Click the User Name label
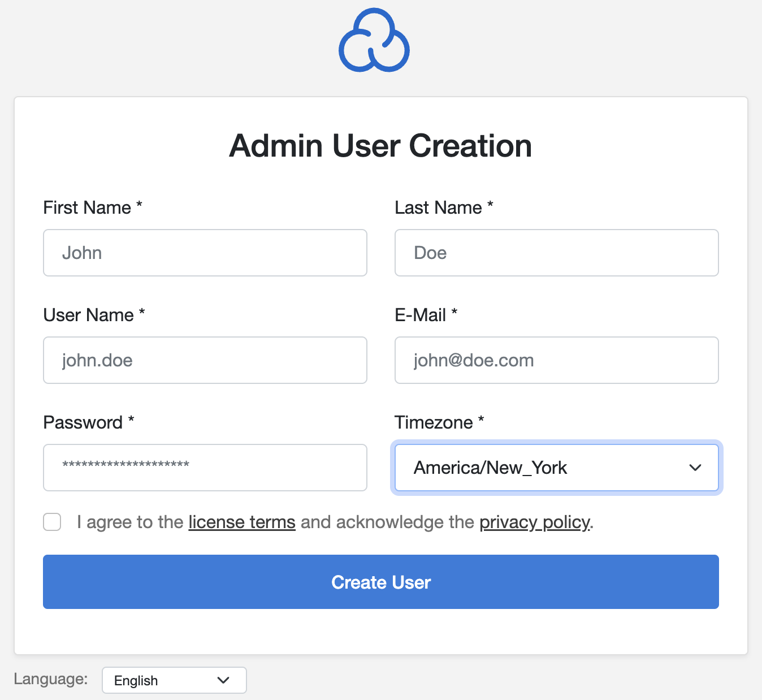 89,315
